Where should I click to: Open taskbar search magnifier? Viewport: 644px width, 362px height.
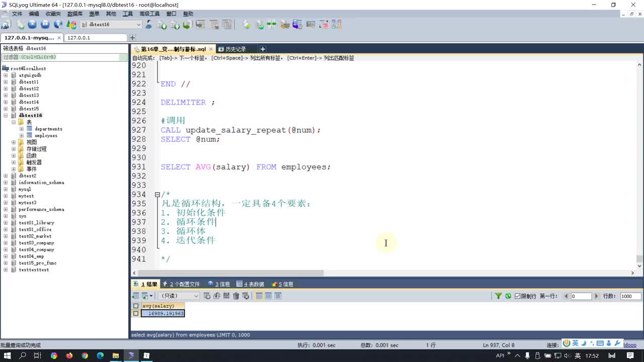tap(23, 355)
